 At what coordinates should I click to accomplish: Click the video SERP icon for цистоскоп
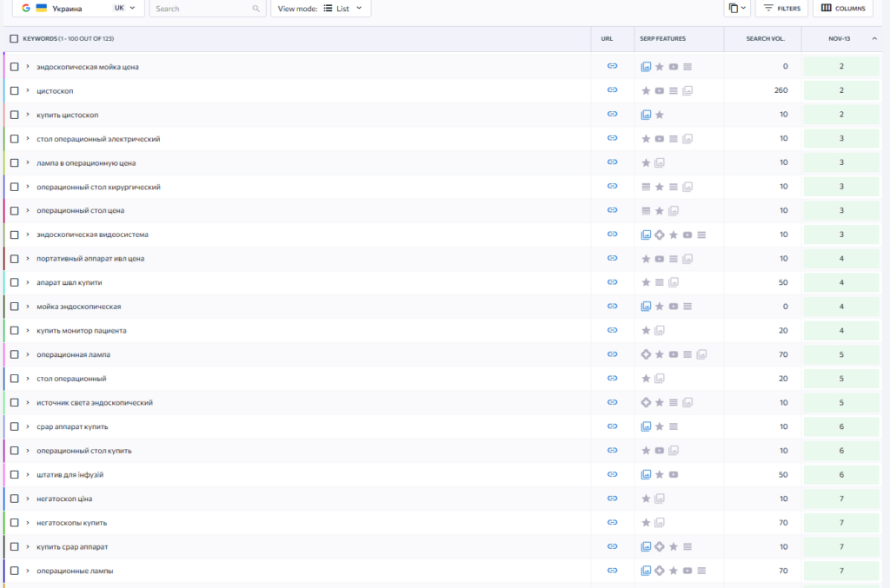(660, 90)
